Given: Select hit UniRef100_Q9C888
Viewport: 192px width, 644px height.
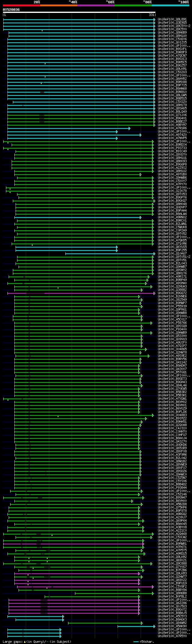Looking at the screenshot, I should pos(172,563).
